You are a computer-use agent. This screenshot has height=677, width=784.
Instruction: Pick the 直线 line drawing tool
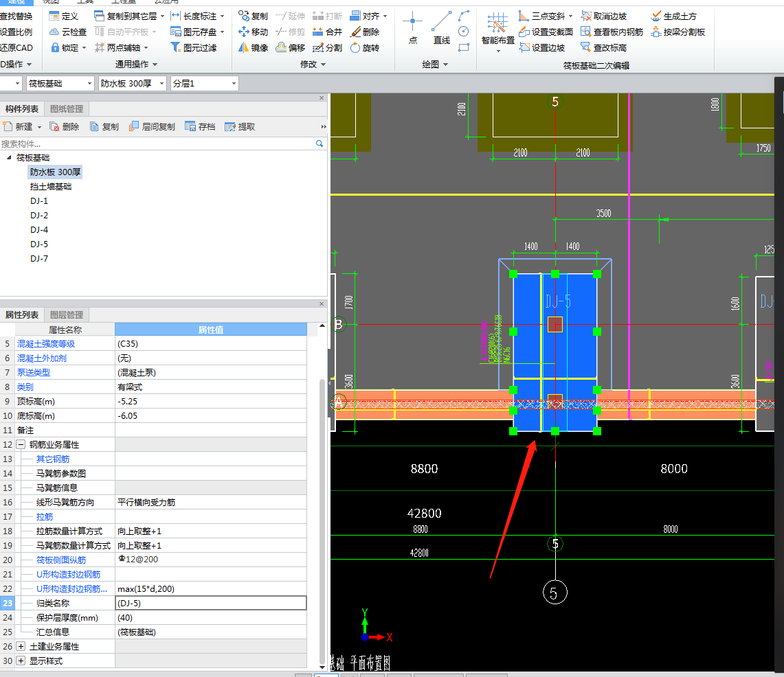[x=441, y=28]
